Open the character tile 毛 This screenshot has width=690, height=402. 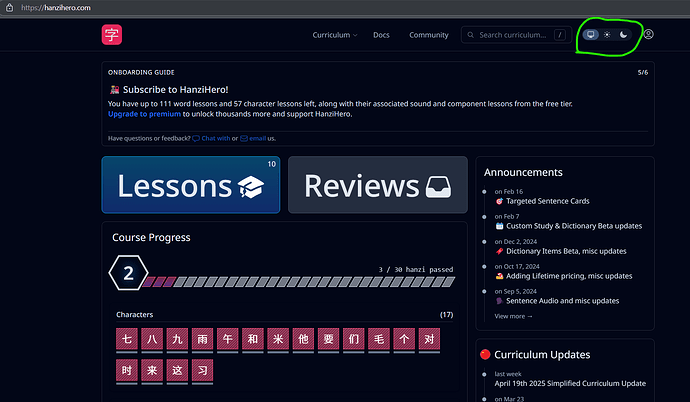coord(379,339)
